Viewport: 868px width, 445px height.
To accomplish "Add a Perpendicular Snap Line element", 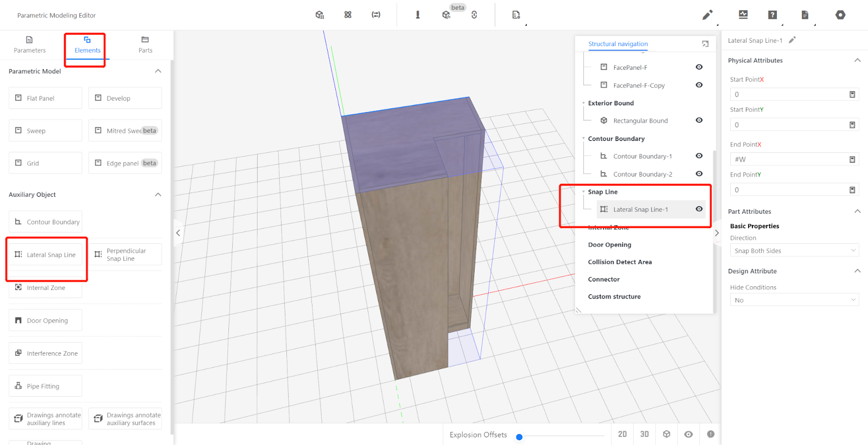I will pos(125,255).
